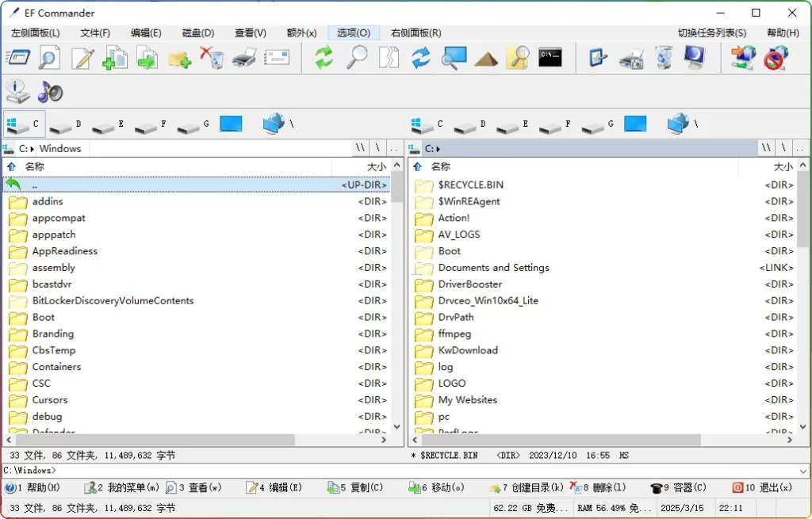This screenshot has height=519, width=812.
Task: Click the F10 退出(x) button
Action: tap(762, 487)
